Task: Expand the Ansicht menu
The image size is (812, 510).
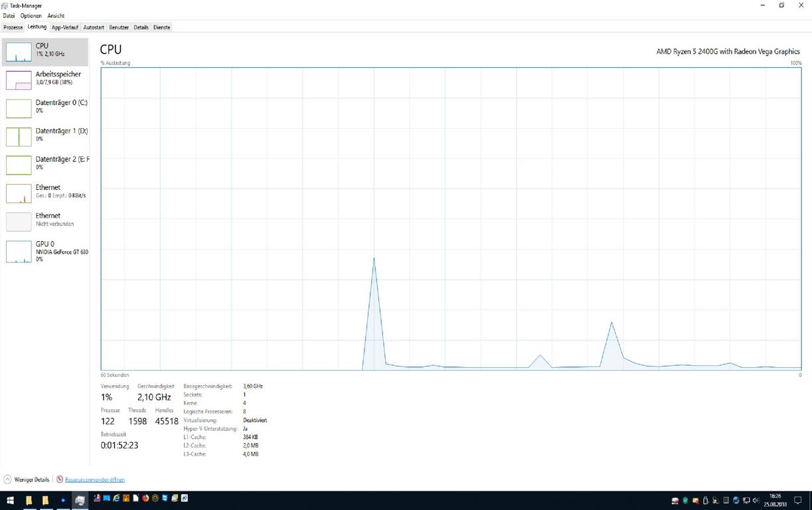Action: [x=56, y=15]
